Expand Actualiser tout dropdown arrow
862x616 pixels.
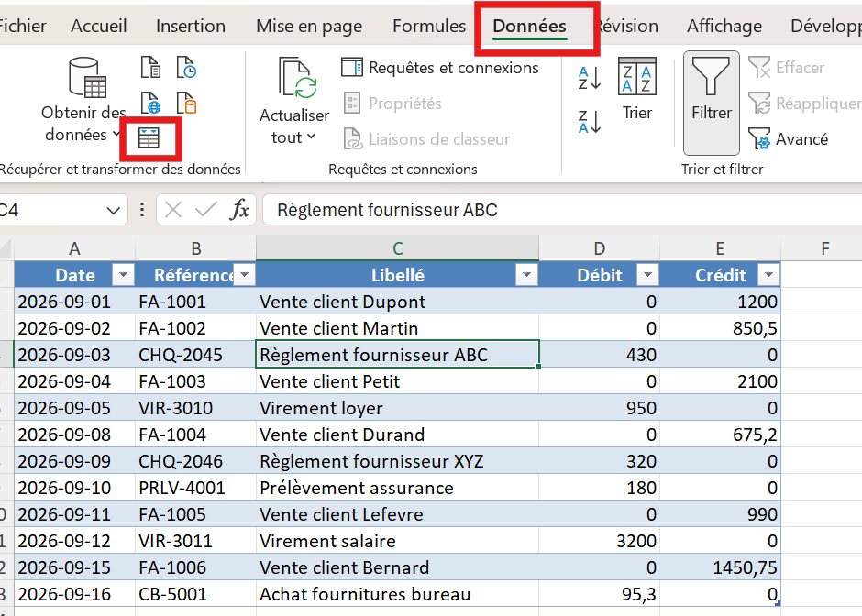tap(311, 137)
